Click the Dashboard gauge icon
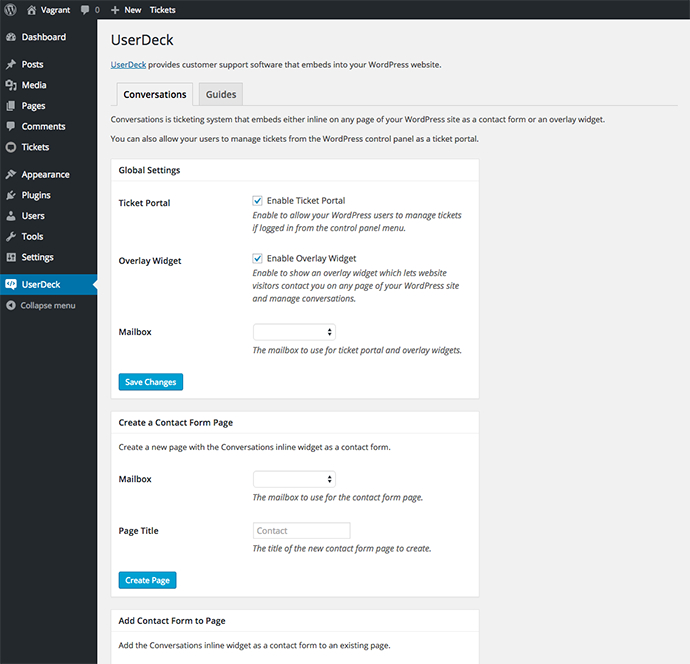The width and height of the screenshot is (690, 664). (x=11, y=37)
